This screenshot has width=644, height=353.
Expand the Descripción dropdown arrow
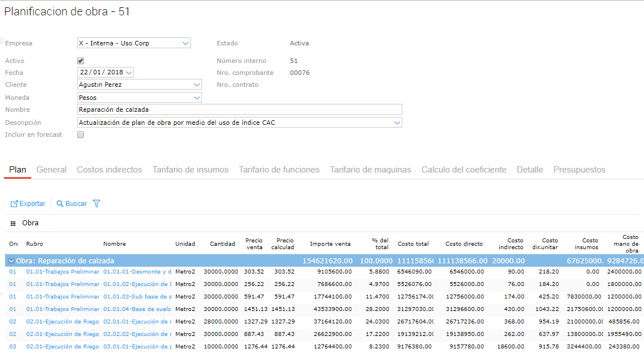tap(397, 123)
